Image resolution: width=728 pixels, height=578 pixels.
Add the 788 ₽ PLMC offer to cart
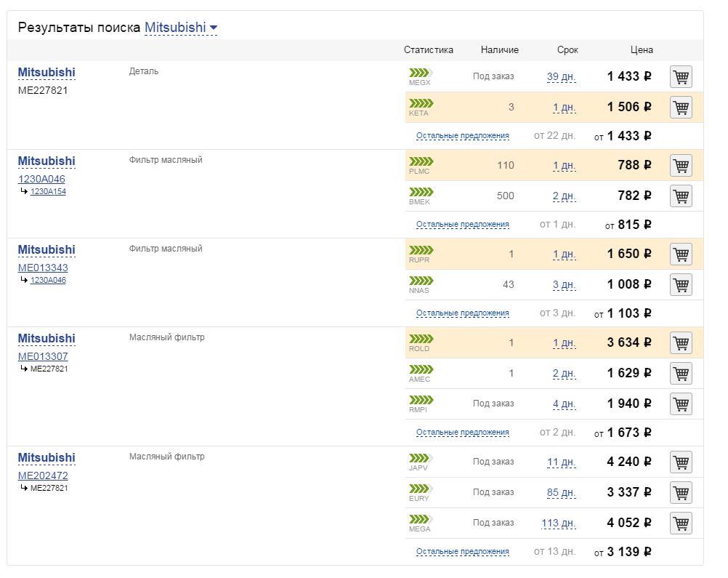click(x=681, y=166)
